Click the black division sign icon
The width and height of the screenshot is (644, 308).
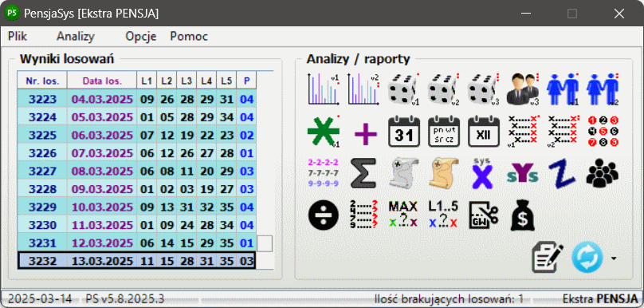coord(324,215)
